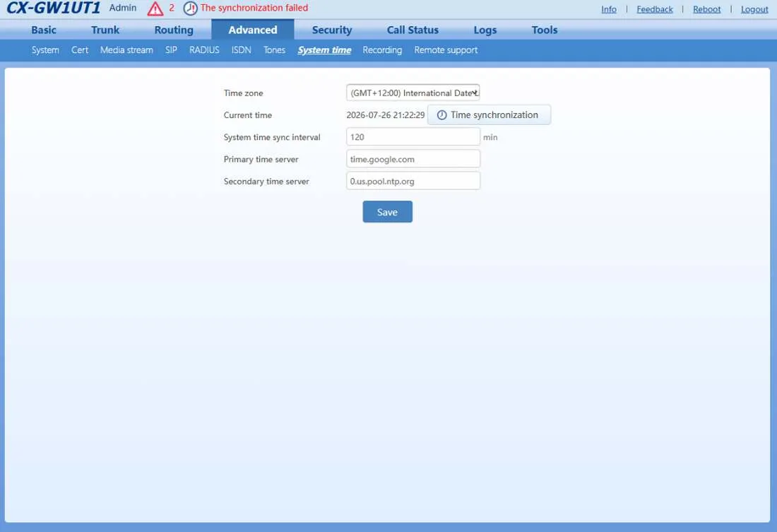The height and width of the screenshot is (532, 777).
Task: Select the RADIUS submenu item
Action: 204,50
